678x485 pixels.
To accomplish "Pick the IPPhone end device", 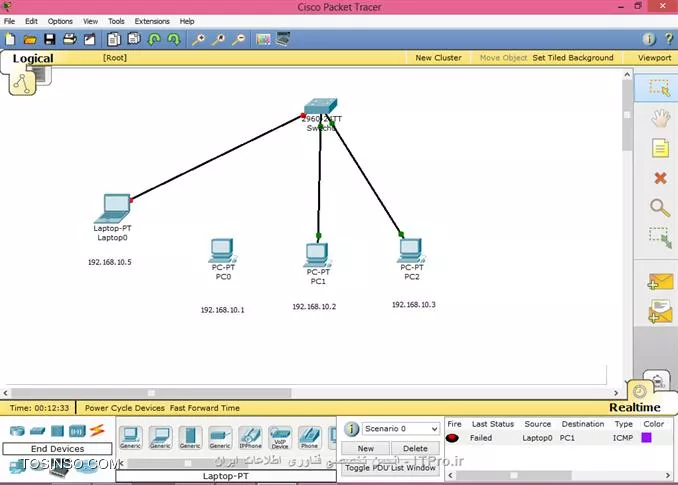I will [250, 437].
